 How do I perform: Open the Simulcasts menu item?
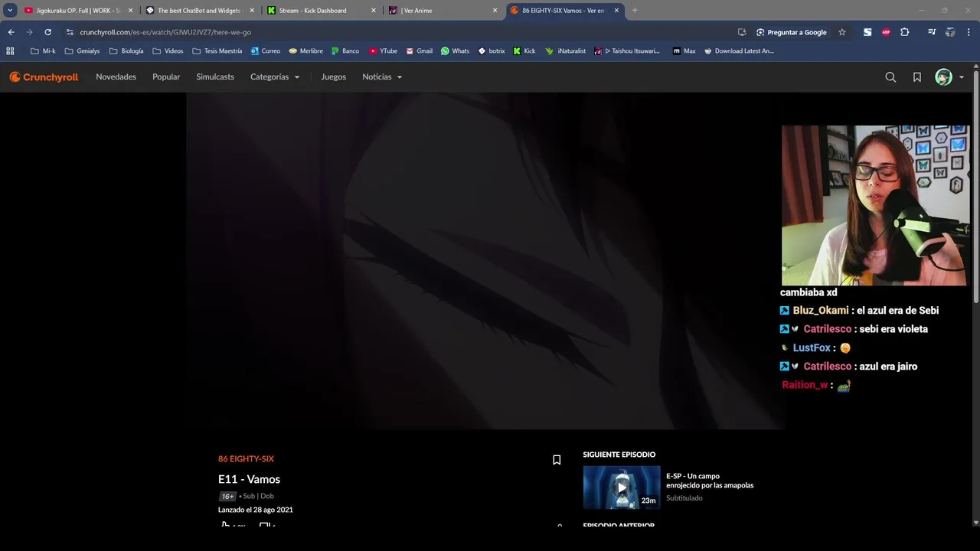215,77
